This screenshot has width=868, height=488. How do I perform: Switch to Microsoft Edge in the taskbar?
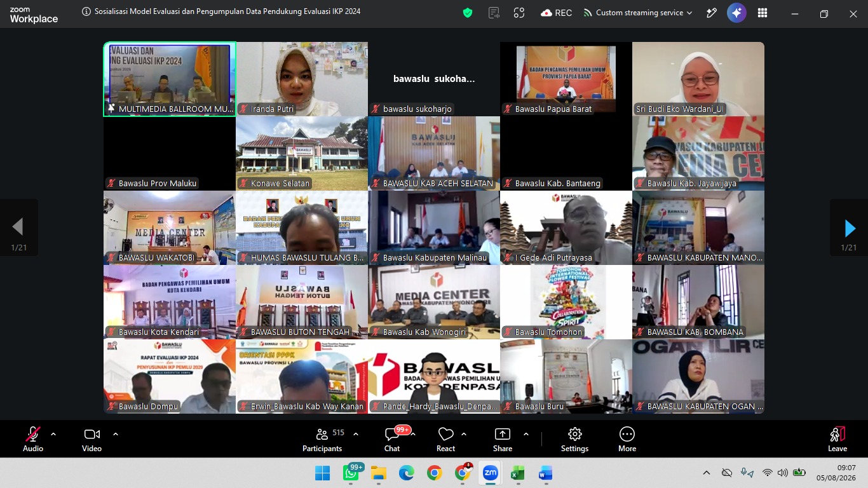[x=407, y=473]
